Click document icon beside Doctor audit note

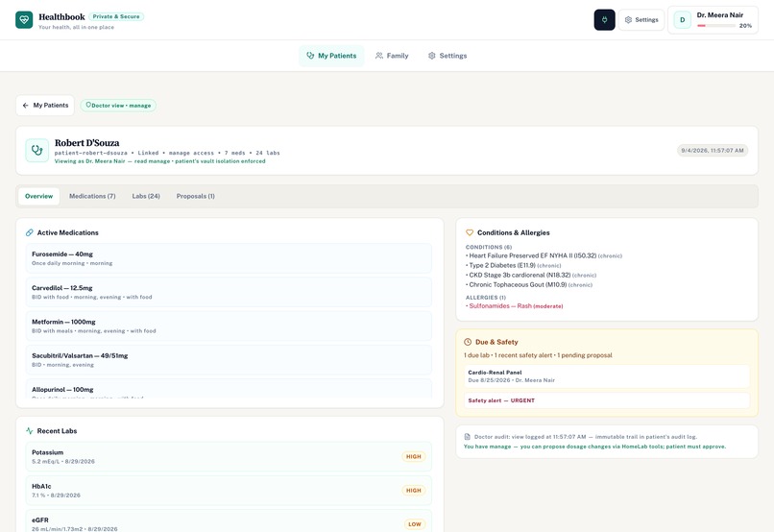point(468,437)
